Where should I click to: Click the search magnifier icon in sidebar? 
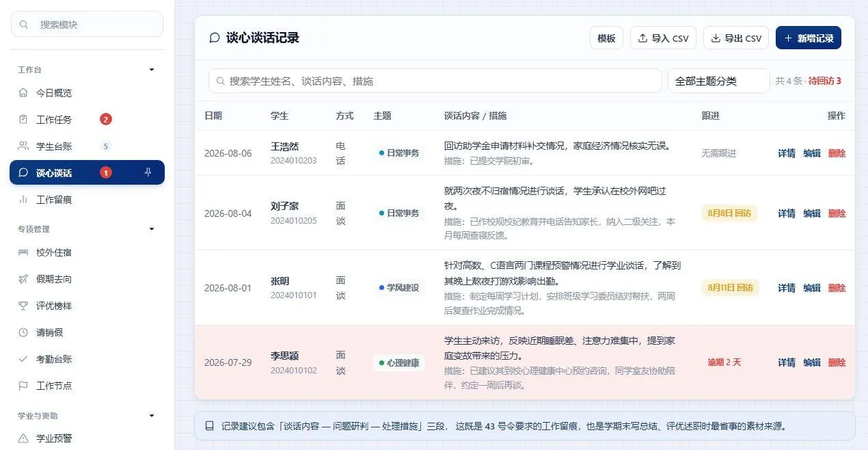pos(24,24)
